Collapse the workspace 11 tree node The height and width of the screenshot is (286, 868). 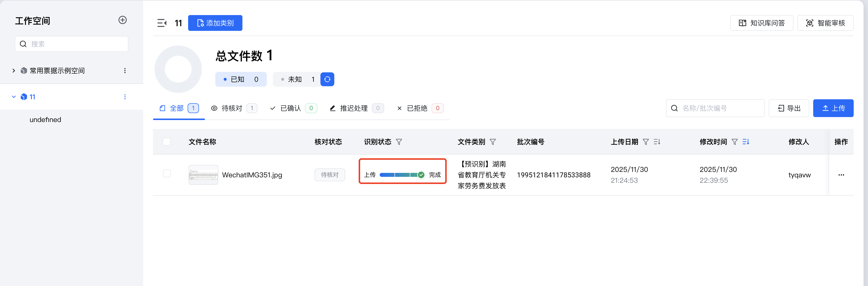[x=14, y=97]
